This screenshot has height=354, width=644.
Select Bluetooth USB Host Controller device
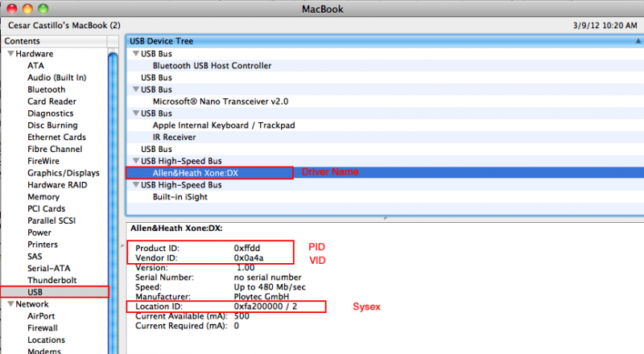pos(212,66)
